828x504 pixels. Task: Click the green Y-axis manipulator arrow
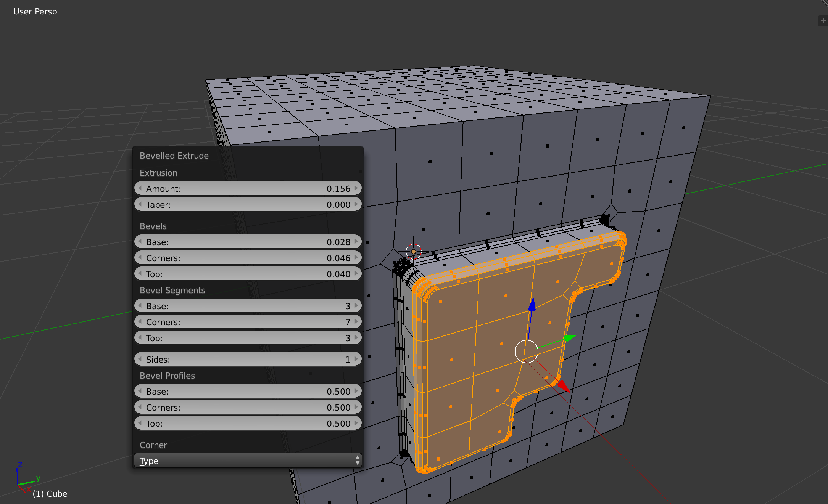pos(570,337)
